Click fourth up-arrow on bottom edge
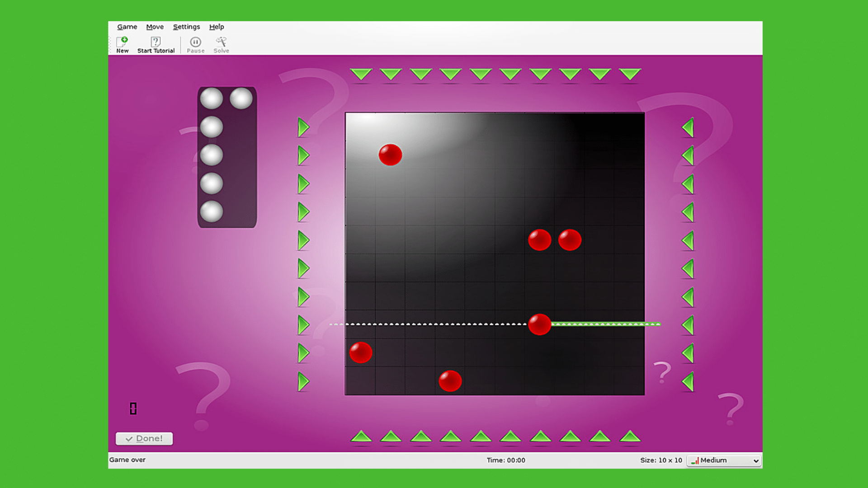Image resolution: width=868 pixels, height=488 pixels. tap(451, 436)
